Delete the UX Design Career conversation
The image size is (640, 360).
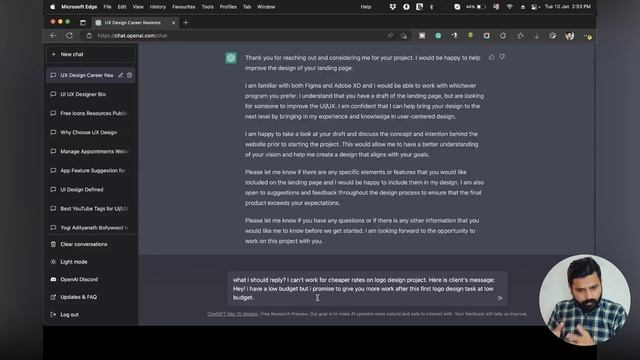[129, 75]
